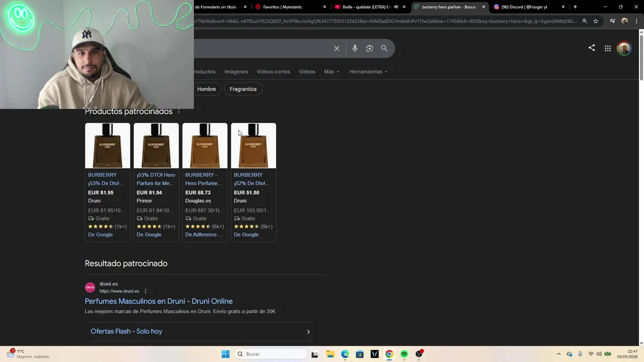Open Chrome profile avatar in toolbar

624,21
